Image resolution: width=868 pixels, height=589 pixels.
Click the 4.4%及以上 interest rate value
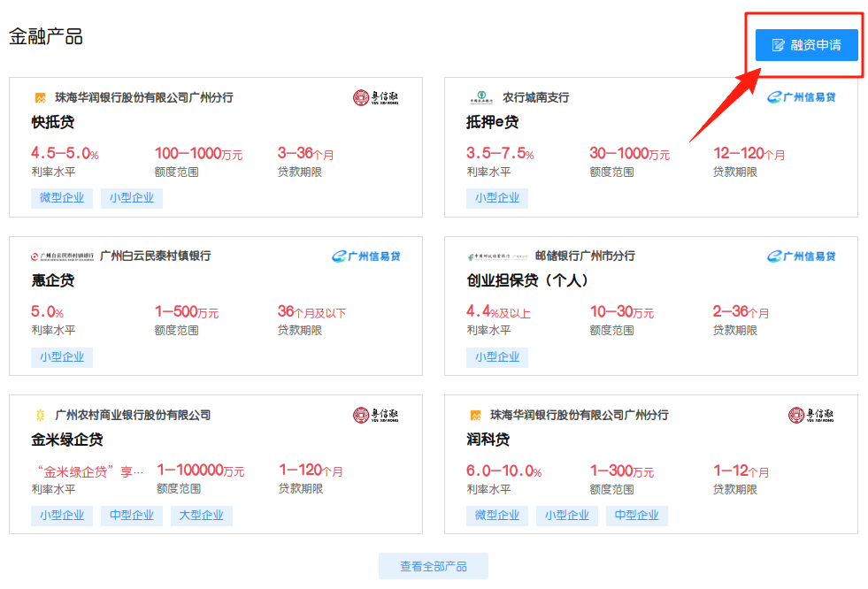pos(498,312)
